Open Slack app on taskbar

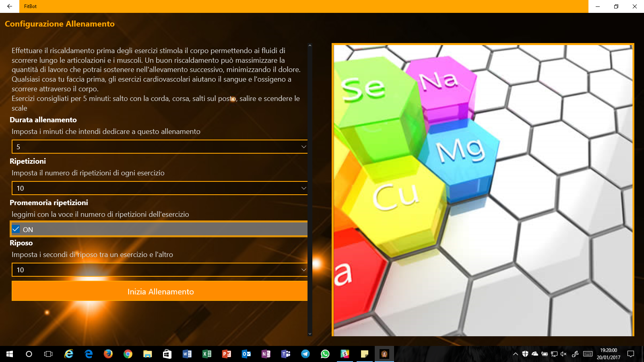[345, 354]
